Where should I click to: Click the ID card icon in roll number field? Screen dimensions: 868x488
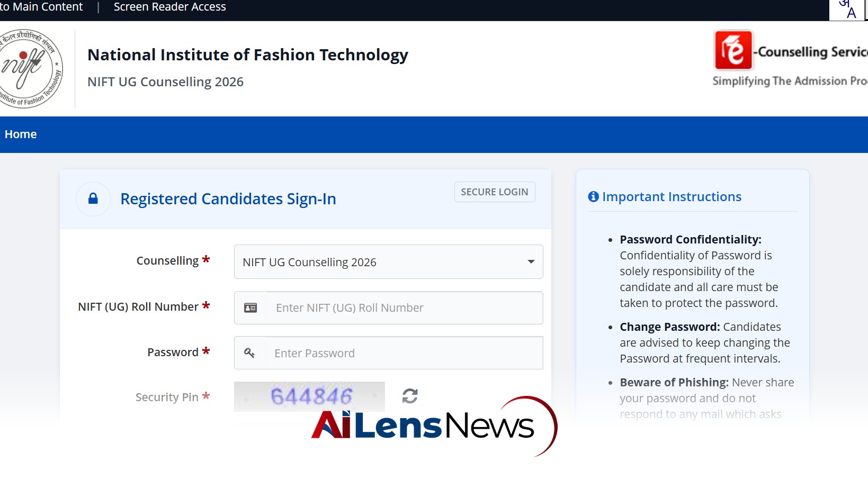pos(250,308)
